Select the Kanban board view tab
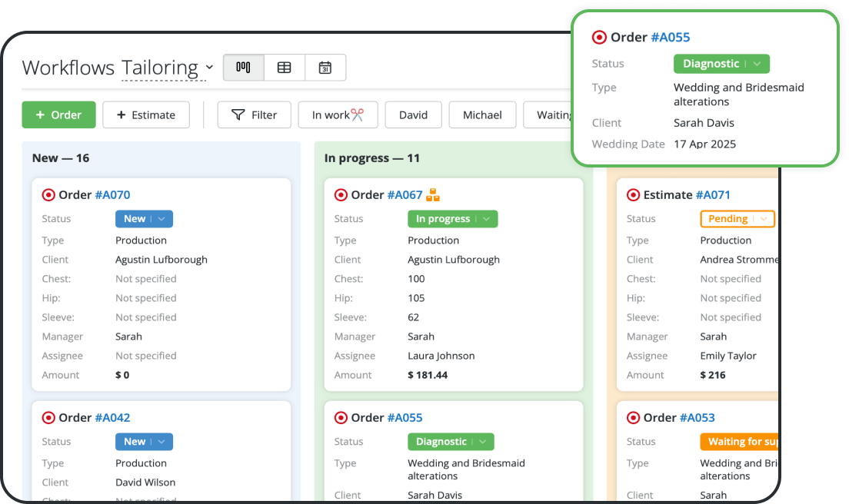This screenshot has width=849, height=504. coord(243,68)
